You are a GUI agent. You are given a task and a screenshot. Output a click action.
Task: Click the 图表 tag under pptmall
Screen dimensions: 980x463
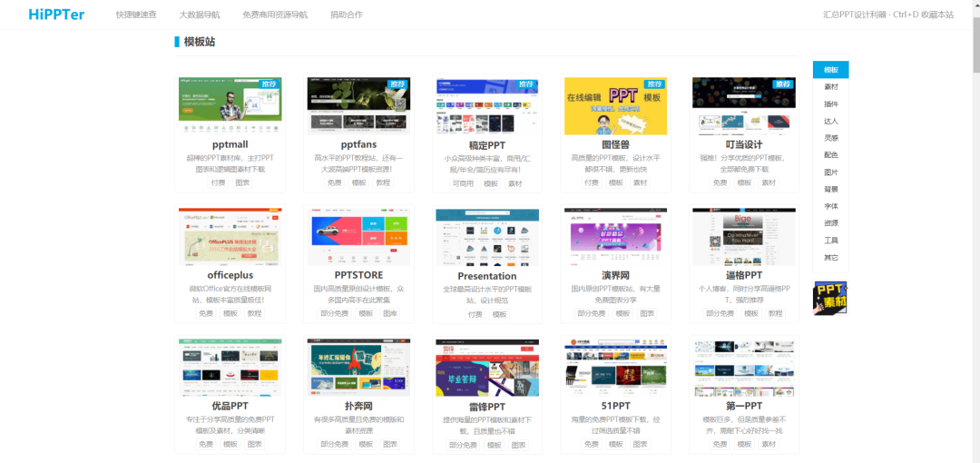tap(242, 182)
